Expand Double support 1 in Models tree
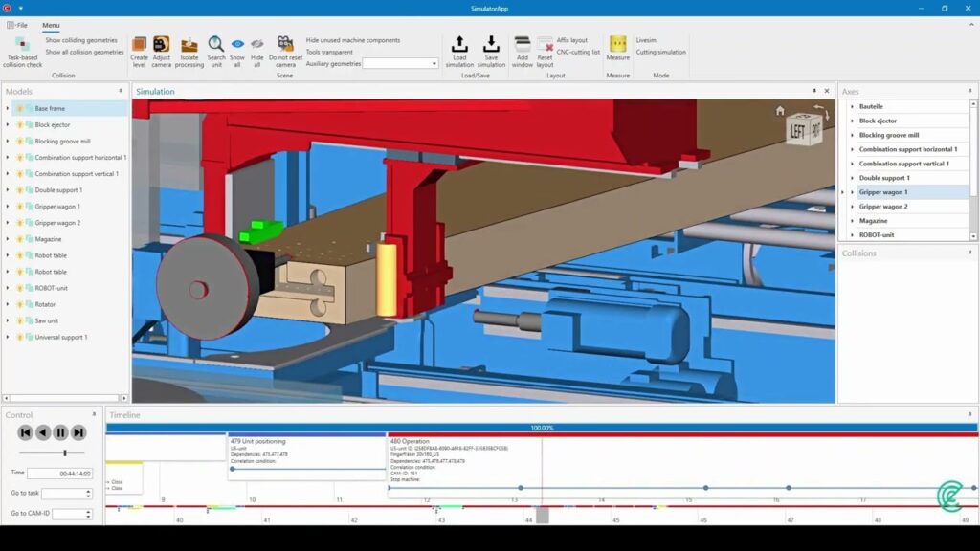Viewport: 980px width, 551px height. [8, 190]
